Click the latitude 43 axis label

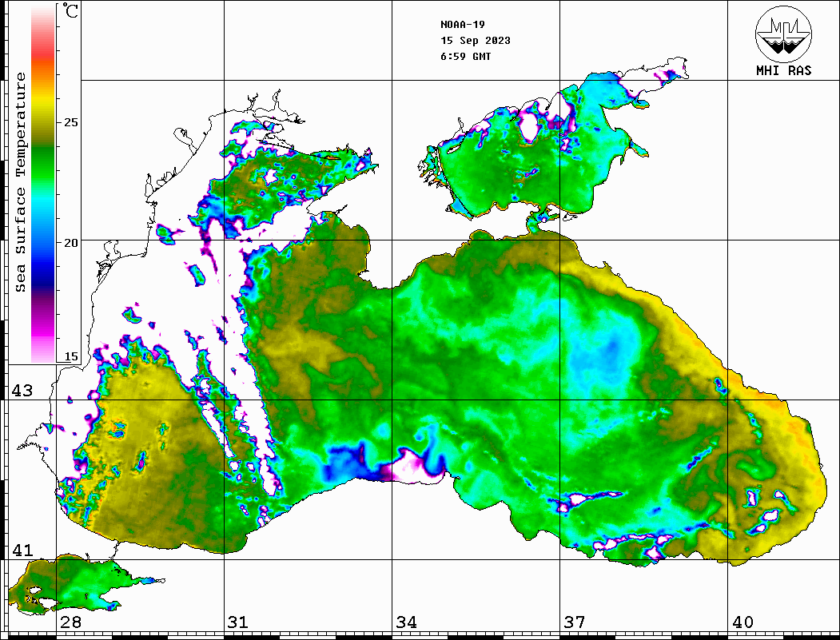coord(22,391)
